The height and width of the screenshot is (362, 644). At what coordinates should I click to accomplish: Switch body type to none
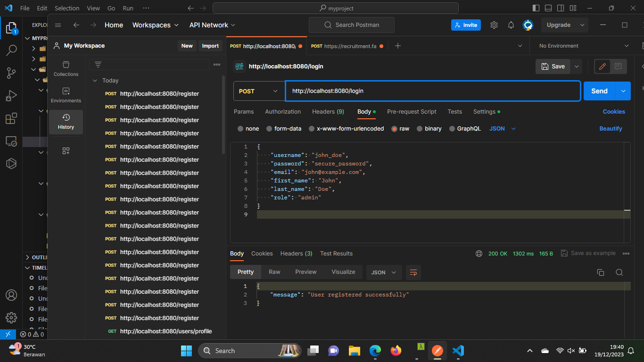click(x=248, y=128)
